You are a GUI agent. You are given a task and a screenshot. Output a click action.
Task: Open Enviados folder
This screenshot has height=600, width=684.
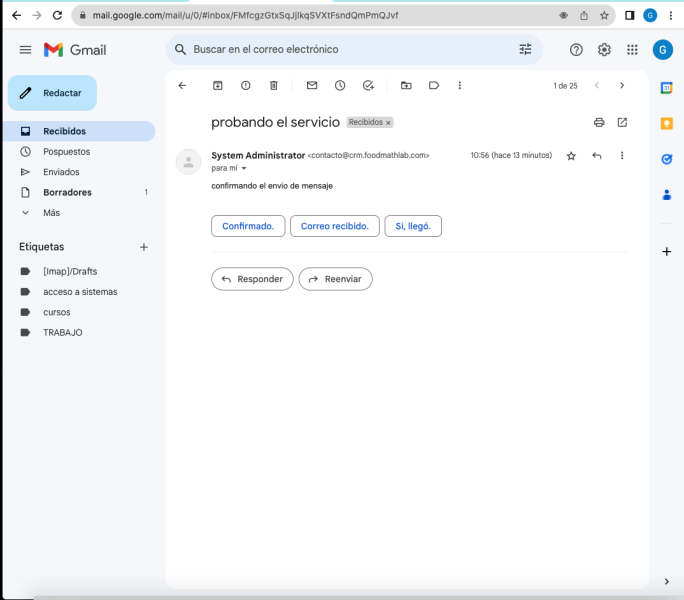[x=79, y=172]
